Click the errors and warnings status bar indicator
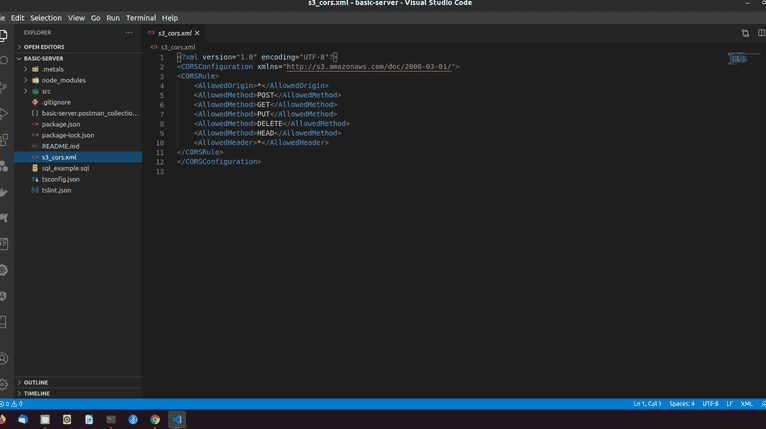Screen dimensions: 766x429 point(11,404)
